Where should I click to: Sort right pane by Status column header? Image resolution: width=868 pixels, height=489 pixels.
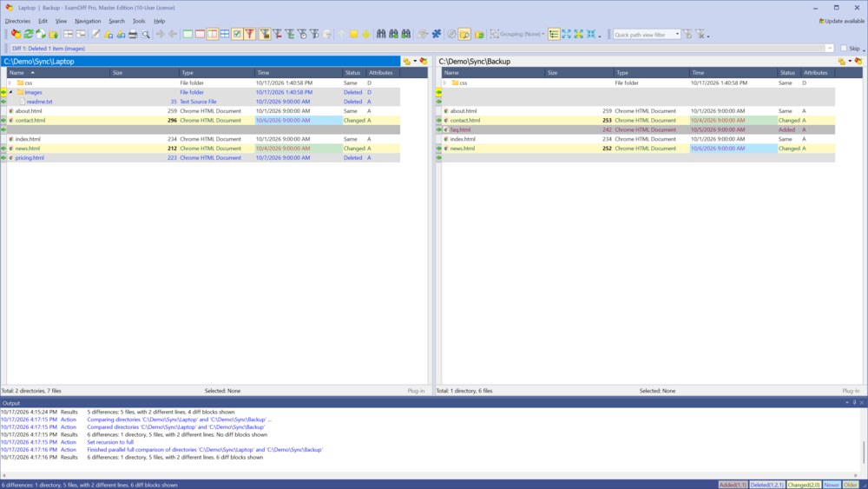click(x=789, y=73)
